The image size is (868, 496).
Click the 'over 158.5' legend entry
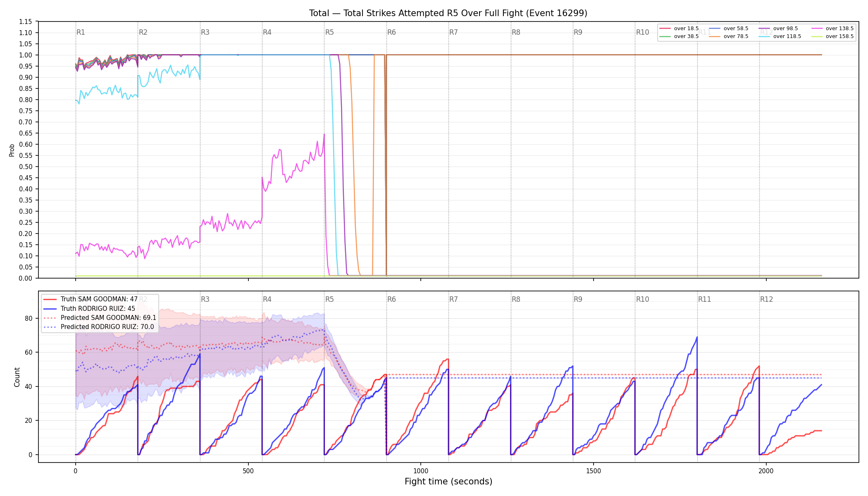coord(832,36)
